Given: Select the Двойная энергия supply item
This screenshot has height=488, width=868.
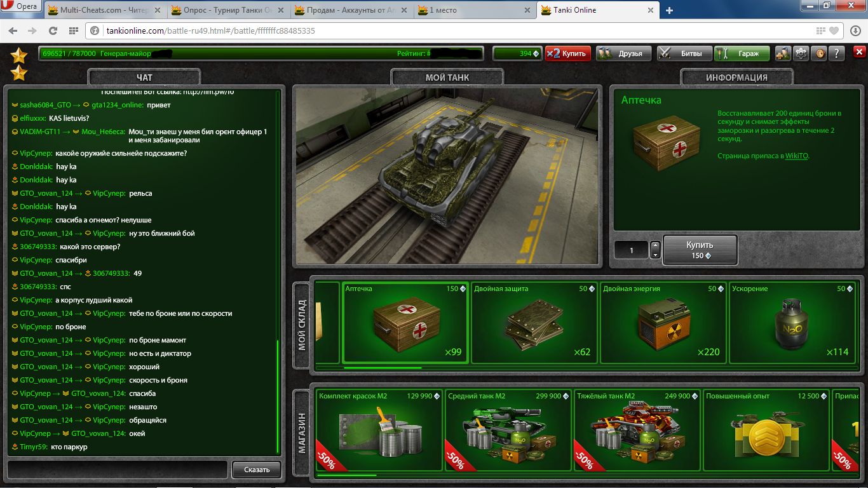Looking at the screenshot, I should 663,323.
